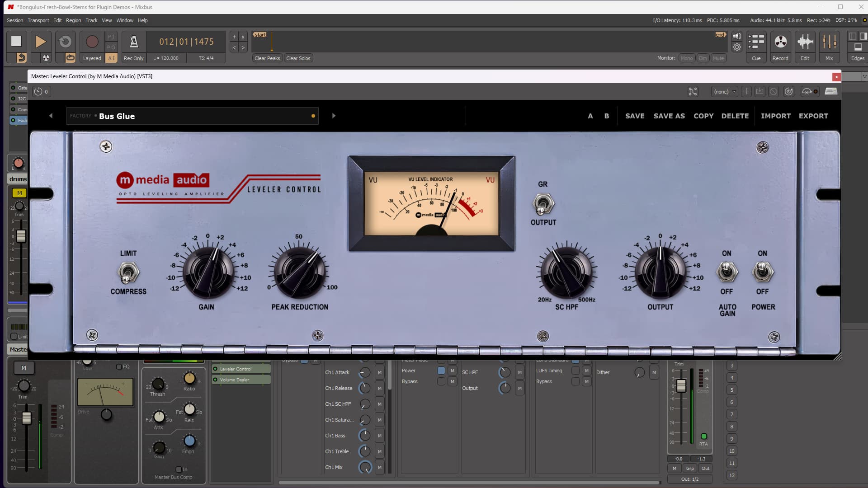Toggle loop playback circular-arrow button
Image resolution: width=868 pixels, height=488 pixels.
click(65, 41)
